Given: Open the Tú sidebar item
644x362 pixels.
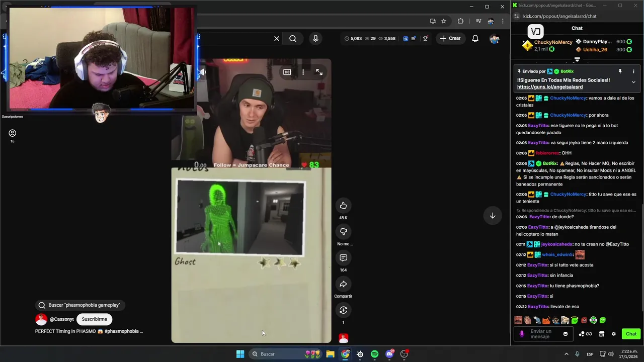Looking at the screenshot, I should (13, 136).
